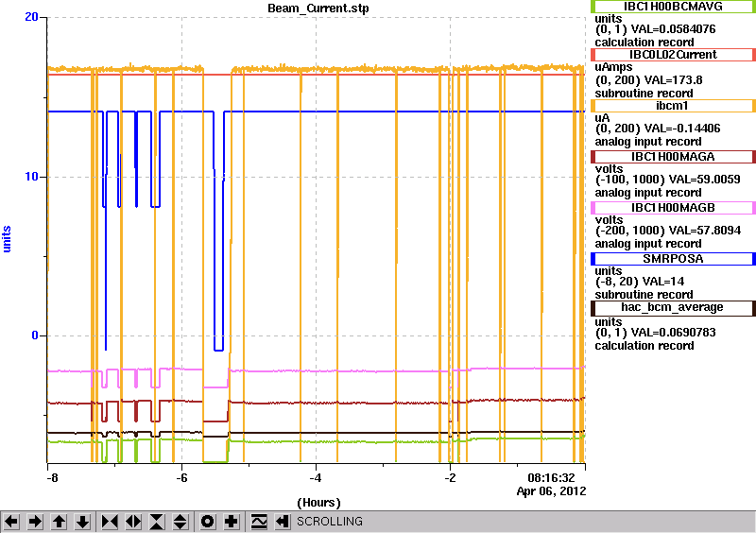Click the 08:16:32 timestamp label
756x533 pixels.
point(551,478)
